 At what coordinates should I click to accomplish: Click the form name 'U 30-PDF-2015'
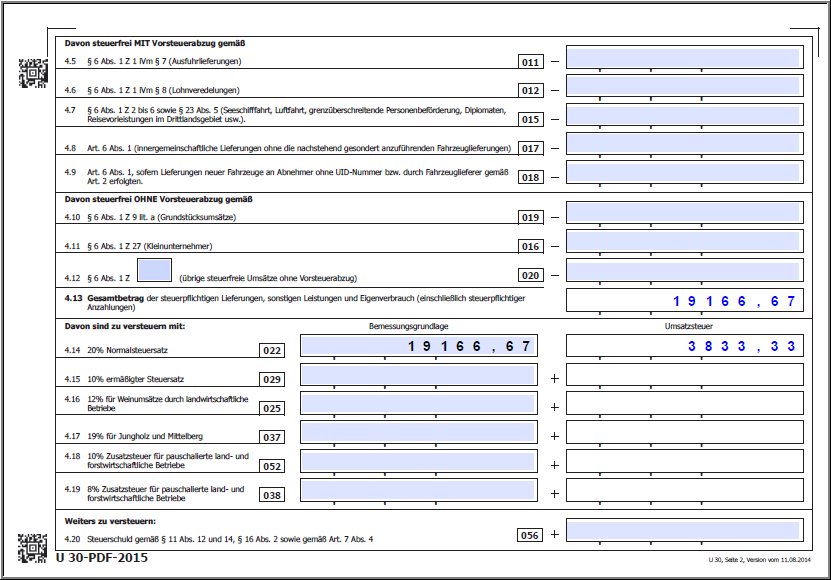[x=102, y=558]
